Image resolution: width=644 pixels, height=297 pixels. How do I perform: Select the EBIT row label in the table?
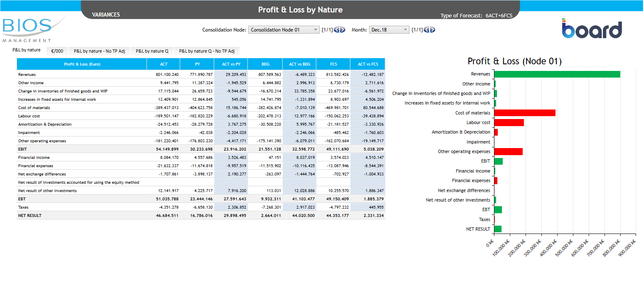point(22,149)
